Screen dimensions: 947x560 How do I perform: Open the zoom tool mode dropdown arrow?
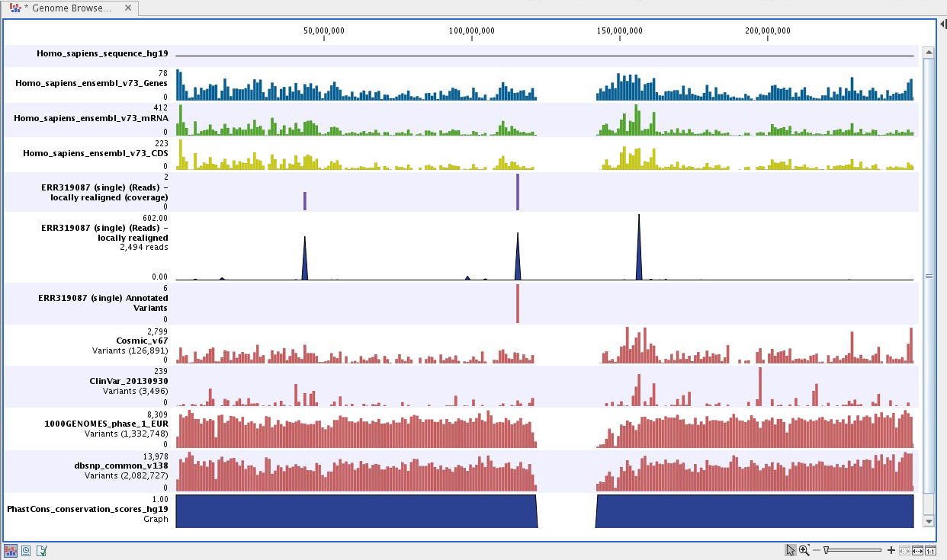(x=808, y=546)
